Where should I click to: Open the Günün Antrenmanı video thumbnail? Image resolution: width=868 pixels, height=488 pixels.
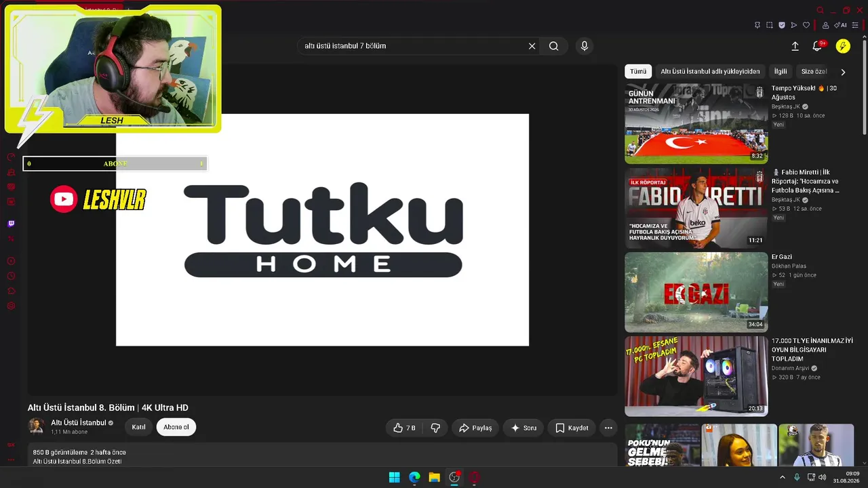[696, 123]
